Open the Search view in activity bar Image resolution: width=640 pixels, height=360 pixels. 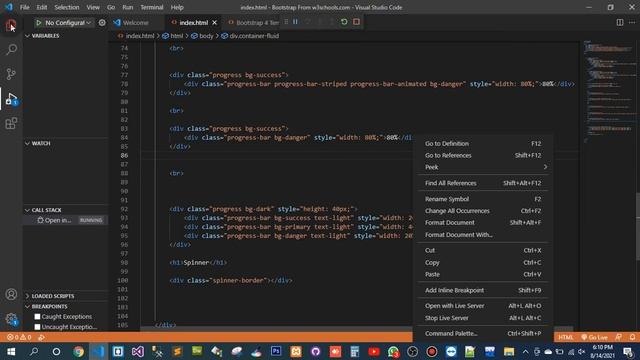(x=11, y=49)
